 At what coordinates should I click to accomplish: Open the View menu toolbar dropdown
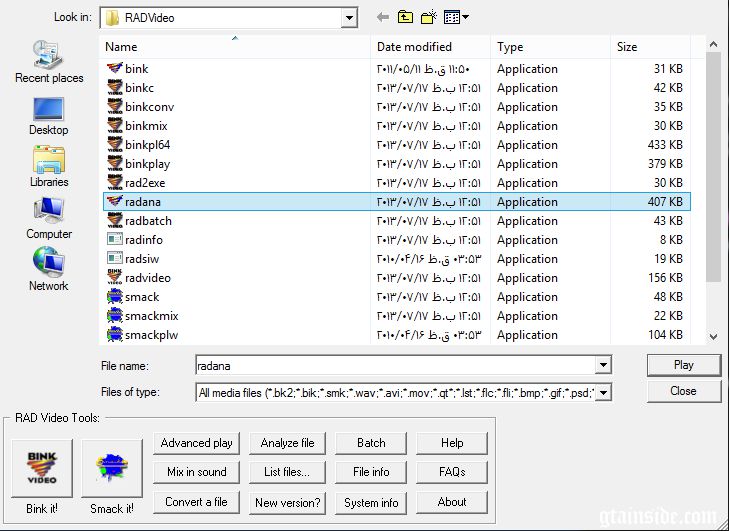click(457, 17)
